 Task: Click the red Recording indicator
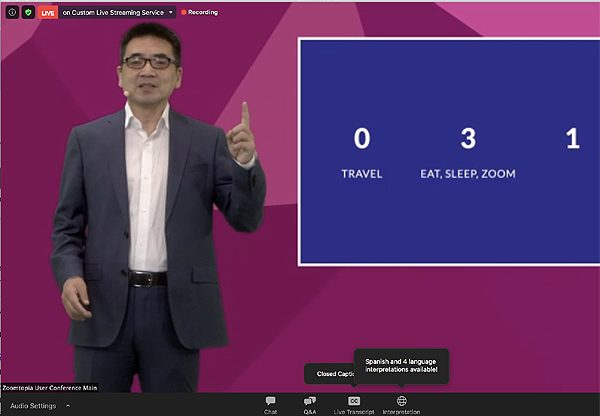[x=200, y=12]
